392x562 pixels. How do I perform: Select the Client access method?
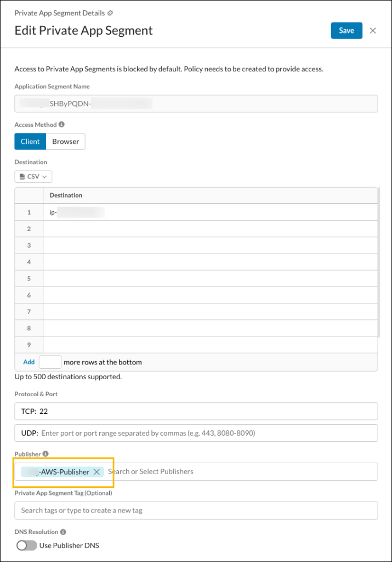pyautogui.click(x=30, y=142)
